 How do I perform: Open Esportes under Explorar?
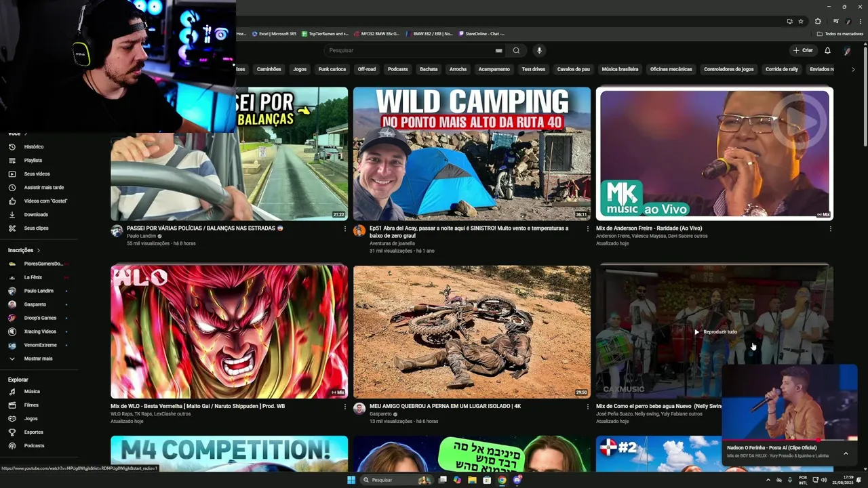click(34, 432)
